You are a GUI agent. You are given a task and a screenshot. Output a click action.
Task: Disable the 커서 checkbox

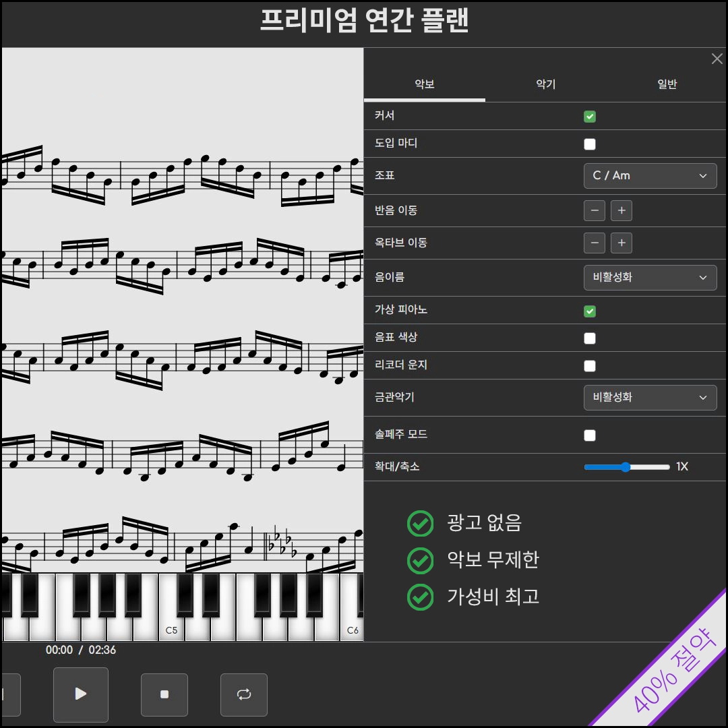590,117
